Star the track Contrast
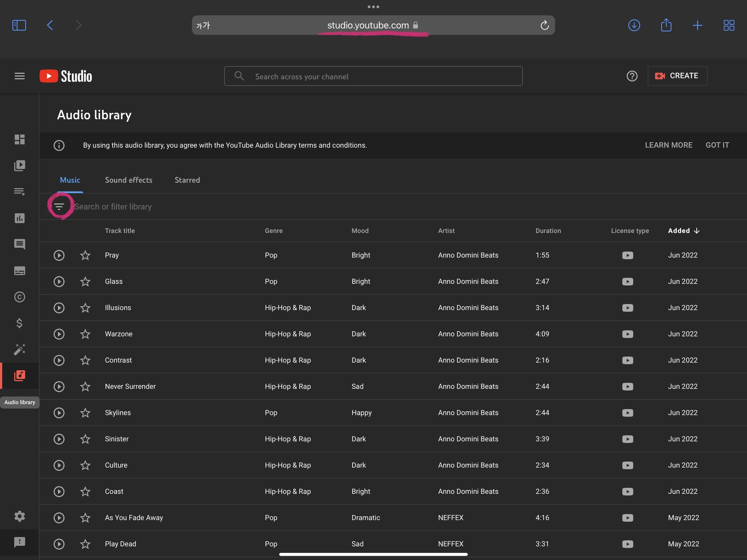 pos(85,360)
